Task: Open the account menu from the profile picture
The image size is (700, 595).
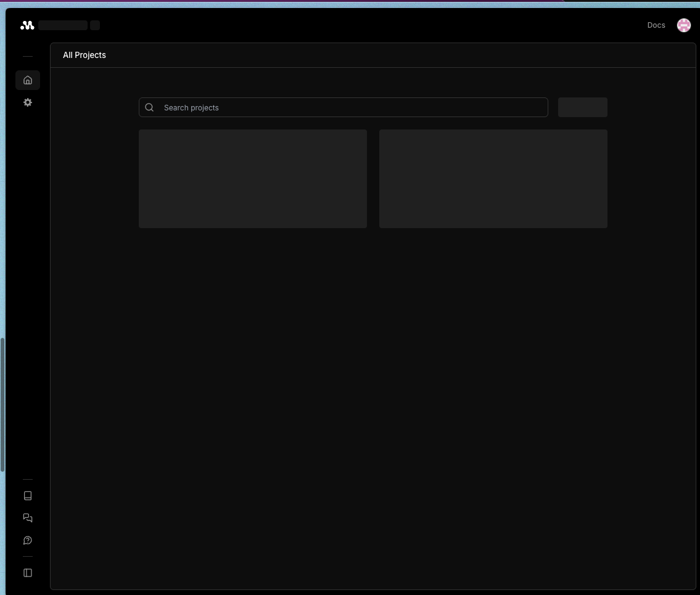Action: coord(683,25)
